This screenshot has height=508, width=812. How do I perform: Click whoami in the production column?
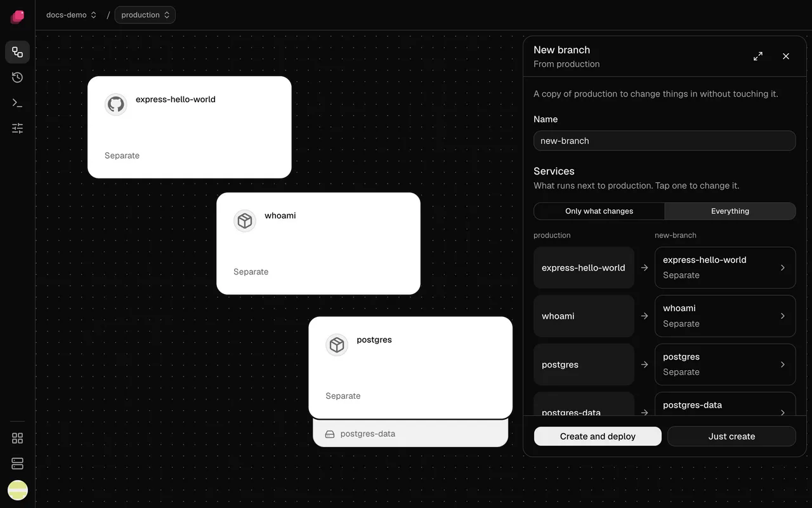click(x=584, y=316)
